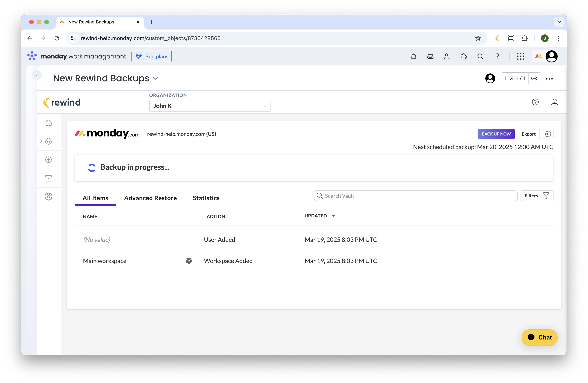This screenshot has height=383, width=588.
Task: Open the products switcher grid icon
Action: pos(520,57)
